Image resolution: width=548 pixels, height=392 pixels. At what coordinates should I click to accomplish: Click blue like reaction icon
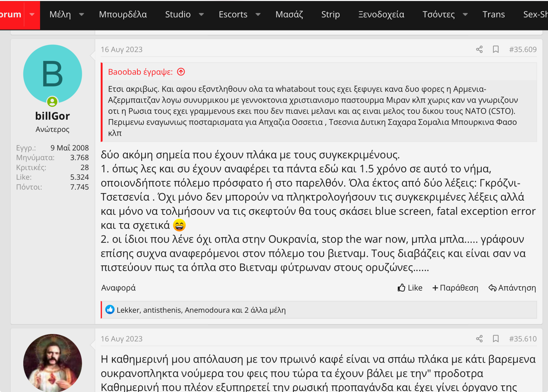(x=110, y=310)
